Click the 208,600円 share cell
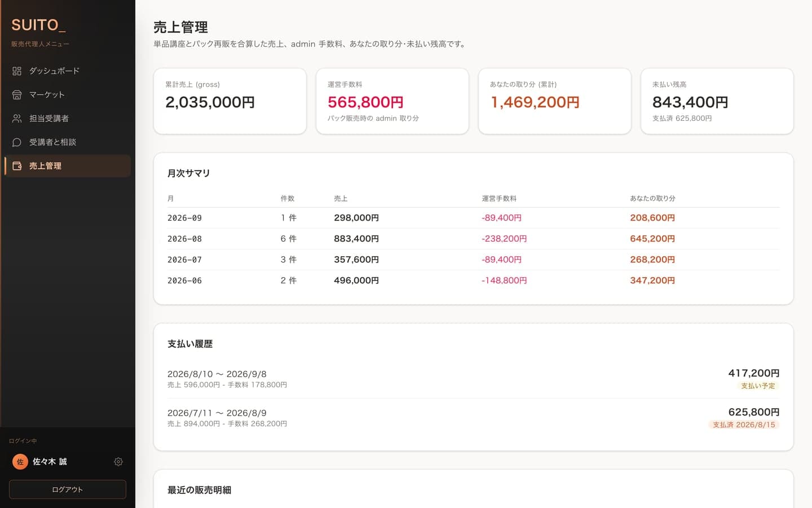This screenshot has width=812, height=508. [652, 218]
